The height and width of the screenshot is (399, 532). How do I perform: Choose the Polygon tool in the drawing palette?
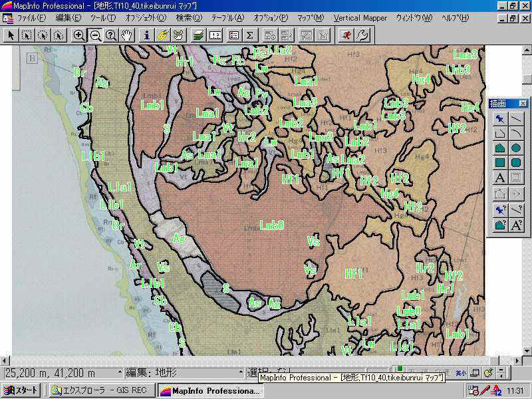499,148
